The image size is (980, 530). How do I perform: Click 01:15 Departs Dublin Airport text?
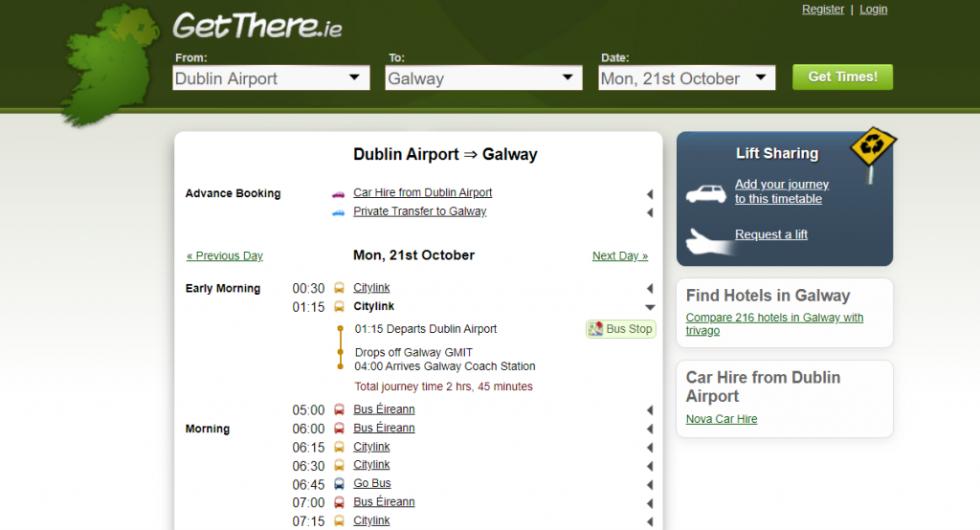[426, 329]
